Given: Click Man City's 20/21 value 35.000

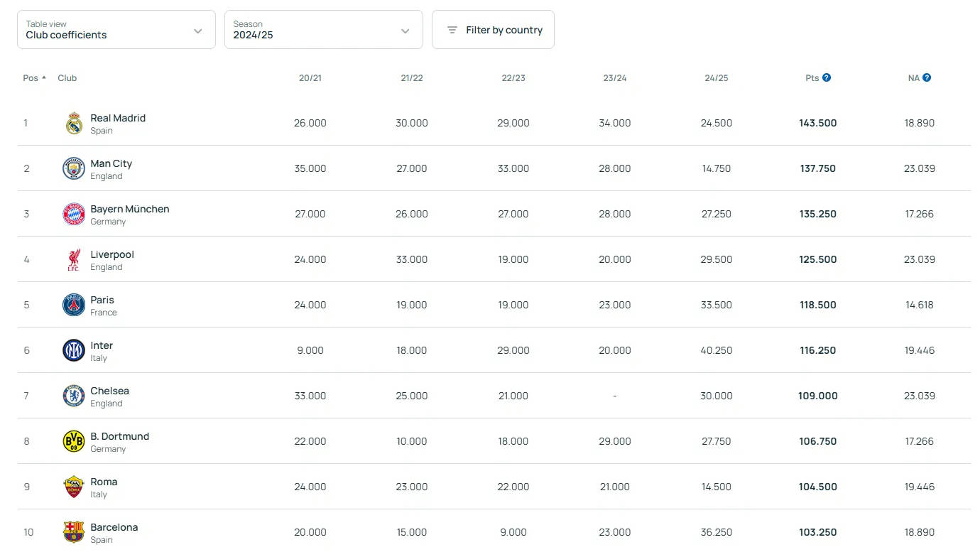Looking at the screenshot, I should point(310,168).
